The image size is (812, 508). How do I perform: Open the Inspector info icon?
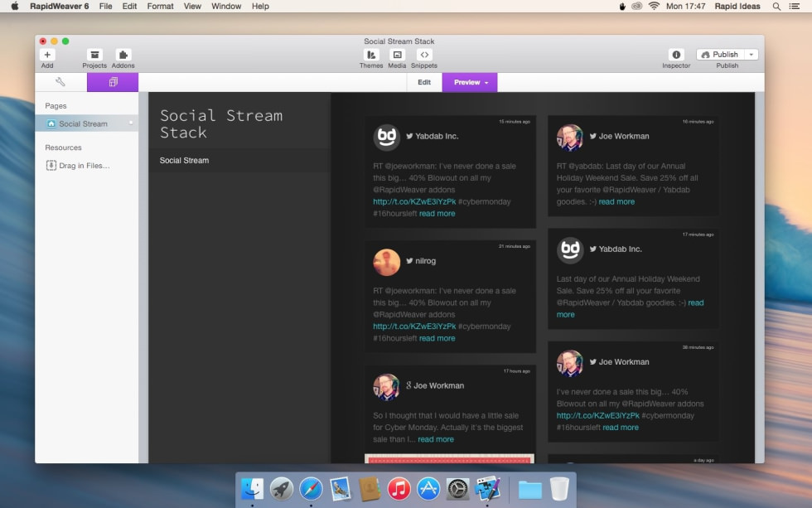pos(676,55)
